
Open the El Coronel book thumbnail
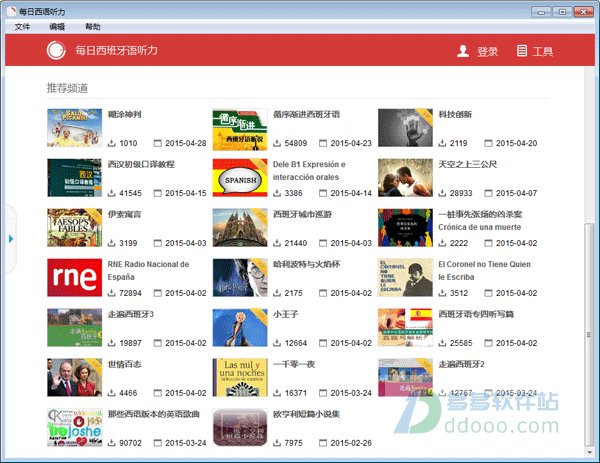coord(405,278)
